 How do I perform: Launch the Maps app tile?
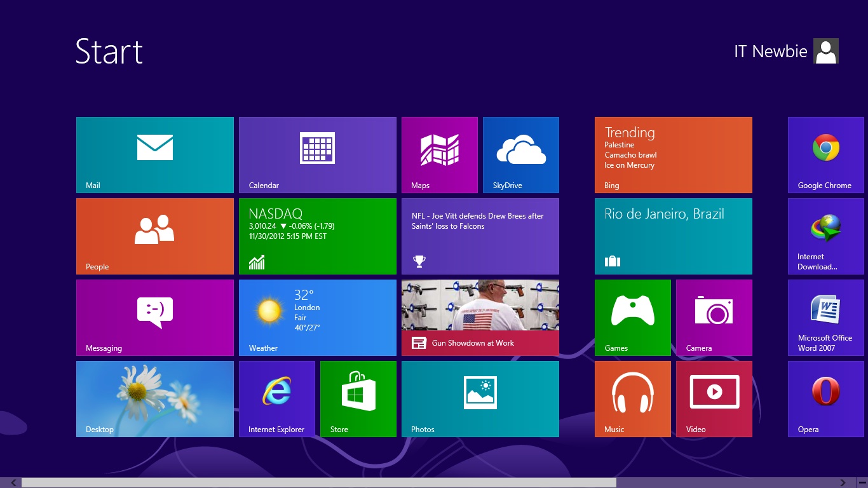pyautogui.click(x=440, y=155)
